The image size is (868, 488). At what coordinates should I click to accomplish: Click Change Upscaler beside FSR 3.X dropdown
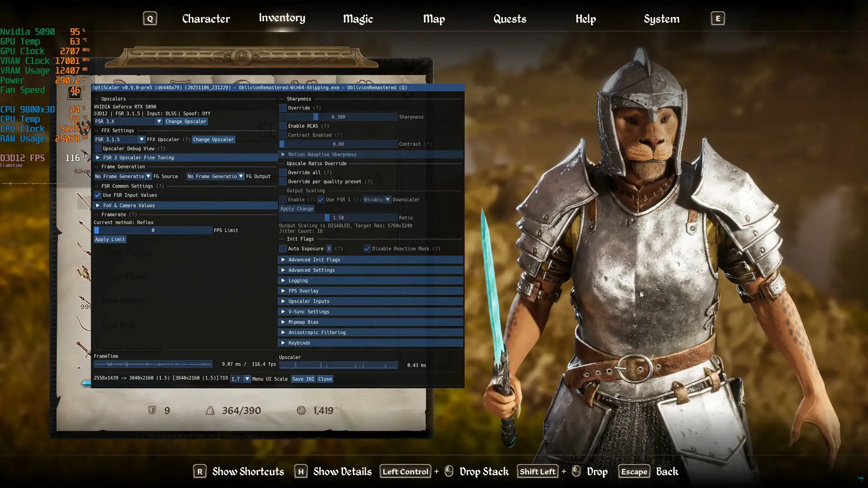coord(186,122)
